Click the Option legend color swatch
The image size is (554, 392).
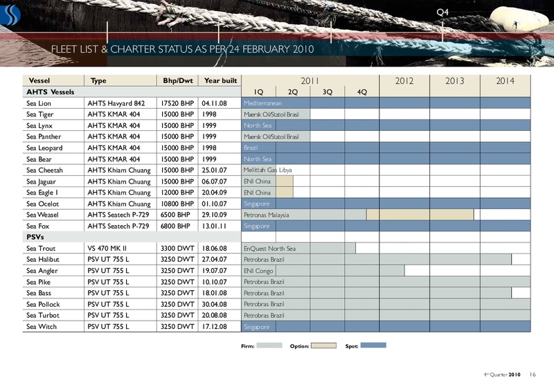click(323, 346)
